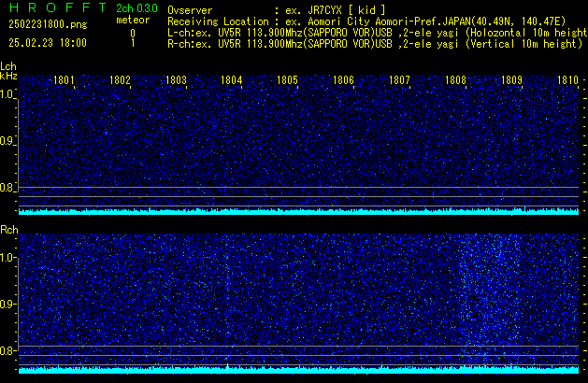The height and width of the screenshot is (383, 588).
Task: Click the Rch channel label
Action: click(x=9, y=230)
